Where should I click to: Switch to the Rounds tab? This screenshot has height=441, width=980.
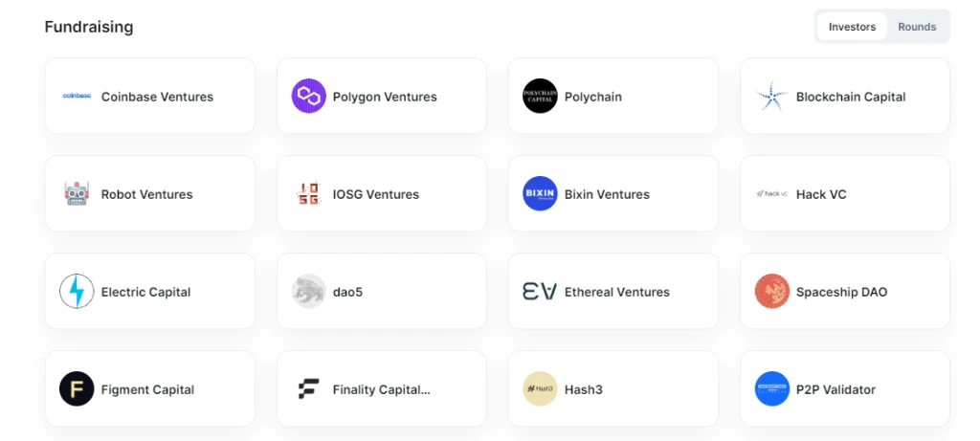tap(917, 27)
